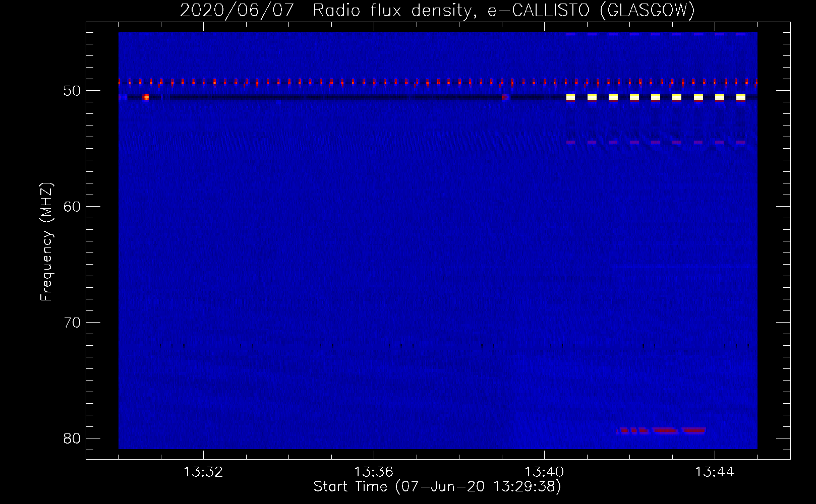Click the 'Start Time' x-axis label
Image resolution: width=816 pixels, height=504 pixels.
[x=437, y=487]
